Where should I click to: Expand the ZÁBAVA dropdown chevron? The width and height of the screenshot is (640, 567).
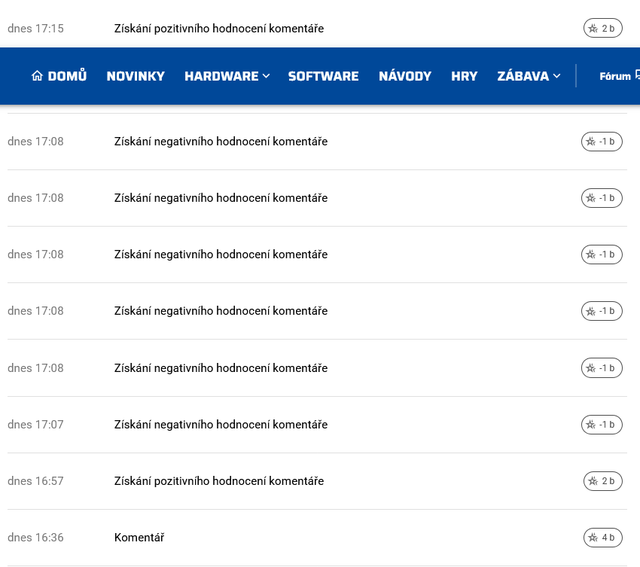point(557,76)
